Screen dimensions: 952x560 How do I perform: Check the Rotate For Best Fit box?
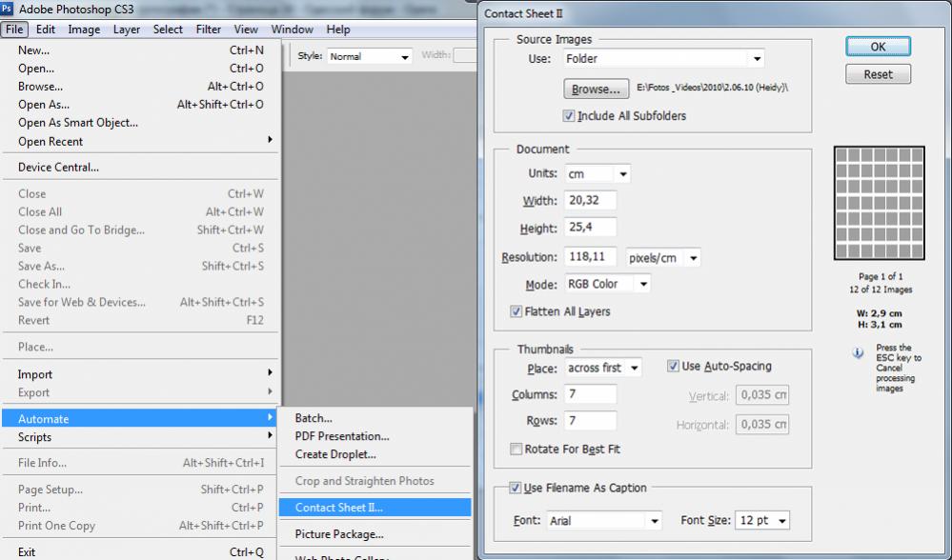pyautogui.click(x=517, y=449)
